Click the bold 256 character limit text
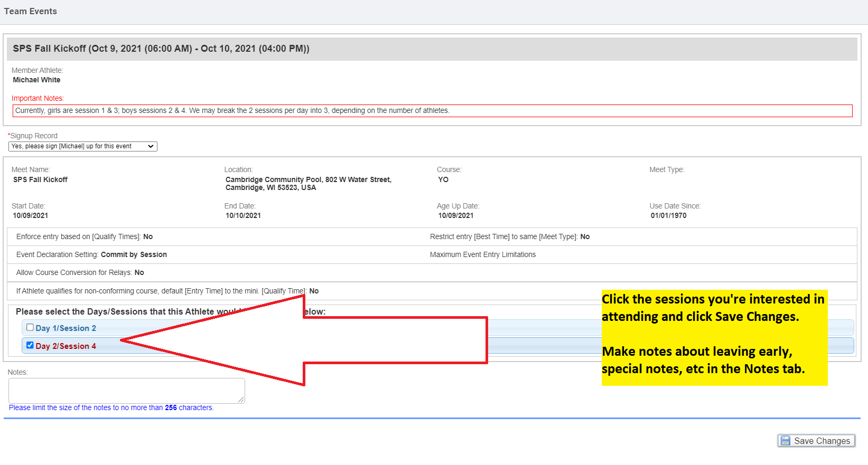The image size is (868, 465). [x=171, y=407]
